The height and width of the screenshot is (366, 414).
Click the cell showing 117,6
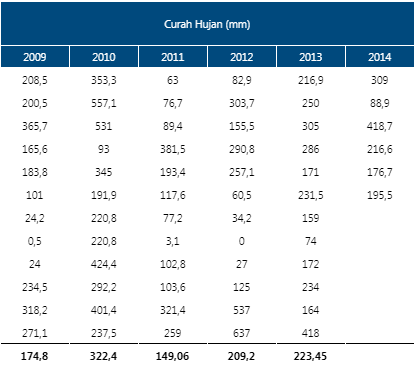coord(173,195)
